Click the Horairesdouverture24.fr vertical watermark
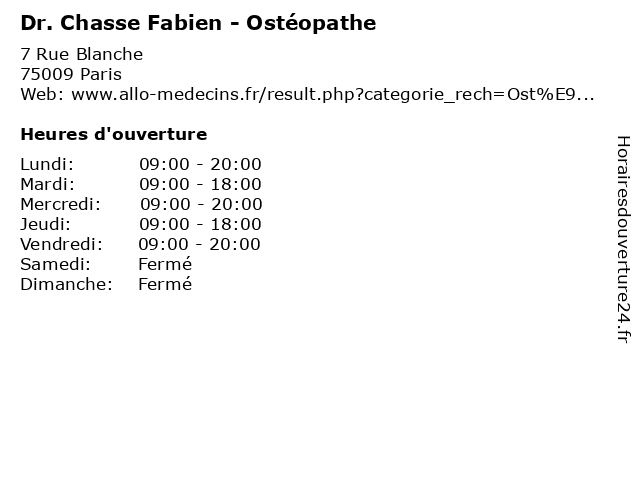The height and width of the screenshot is (480, 640). click(x=622, y=239)
